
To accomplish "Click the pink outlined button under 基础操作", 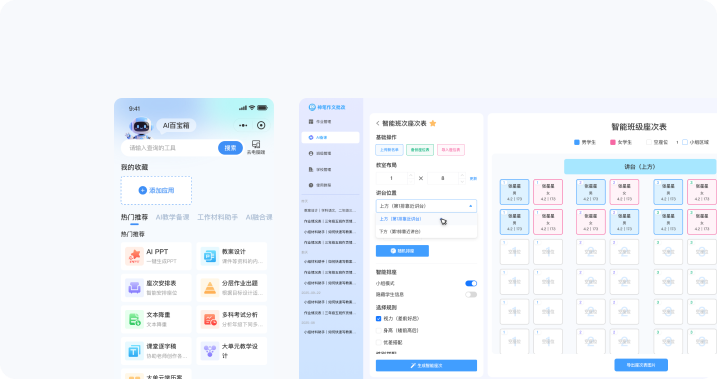I will [451, 150].
